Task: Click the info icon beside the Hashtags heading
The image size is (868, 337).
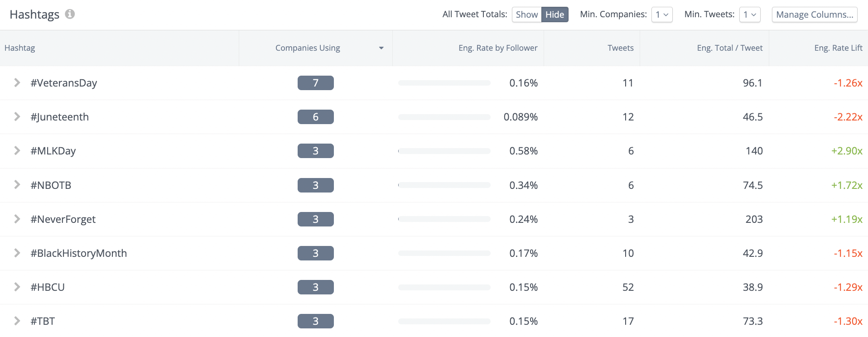Action: click(x=69, y=14)
